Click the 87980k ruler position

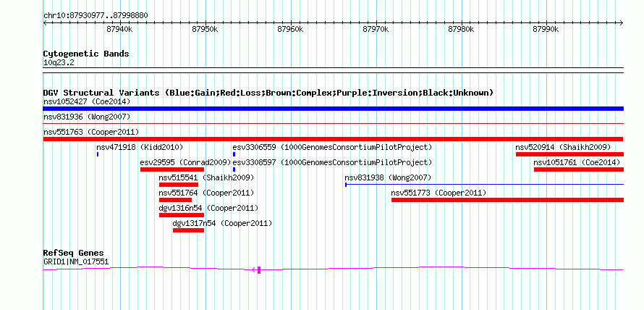[x=461, y=29]
